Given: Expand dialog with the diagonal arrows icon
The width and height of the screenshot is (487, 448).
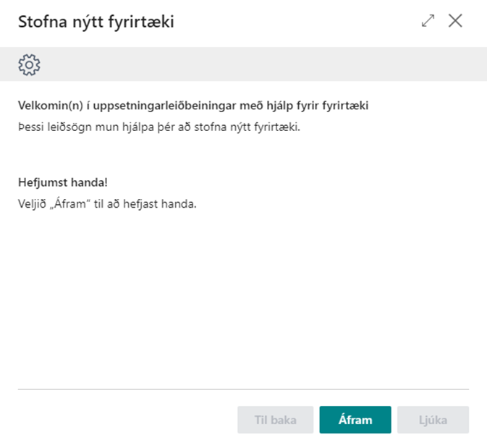Looking at the screenshot, I should pyautogui.click(x=428, y=21).
